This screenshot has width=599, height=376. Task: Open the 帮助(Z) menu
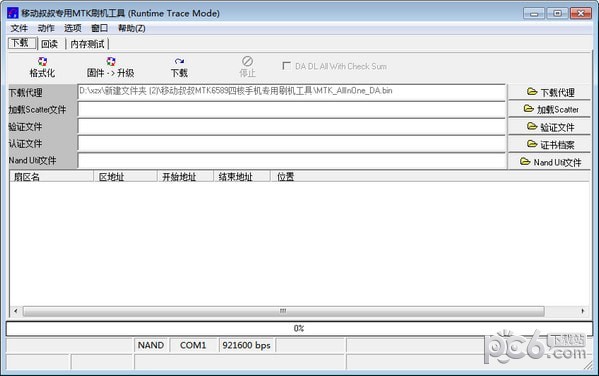click(131, 28)
